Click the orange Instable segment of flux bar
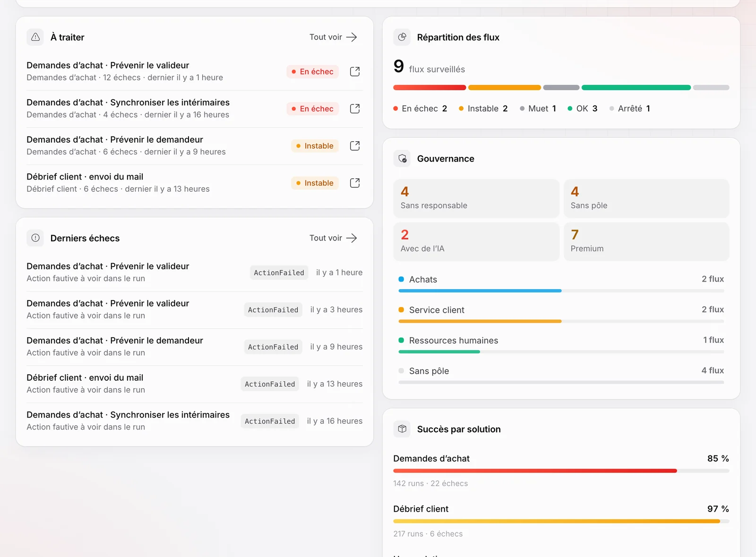Screen dimensions: 756x557 tap(505, 87)
